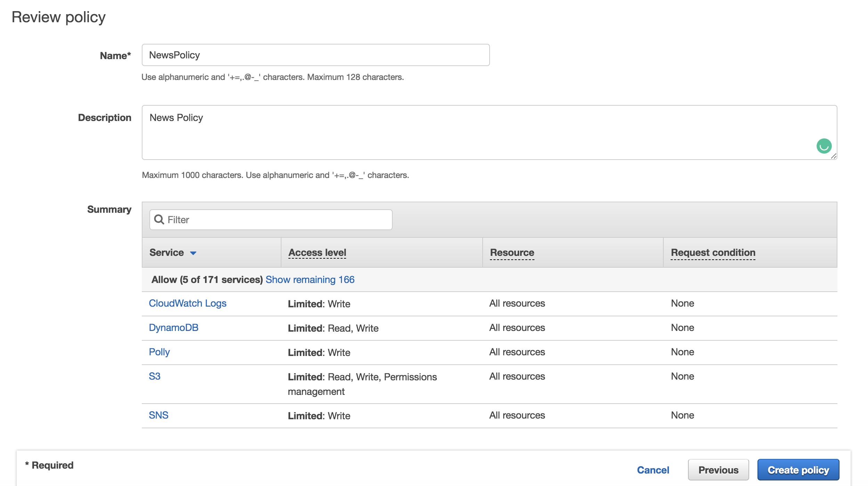Select 'Limited: Write' in CloudWatch Logs row
The image size is (868, 486).
(319, 304)
